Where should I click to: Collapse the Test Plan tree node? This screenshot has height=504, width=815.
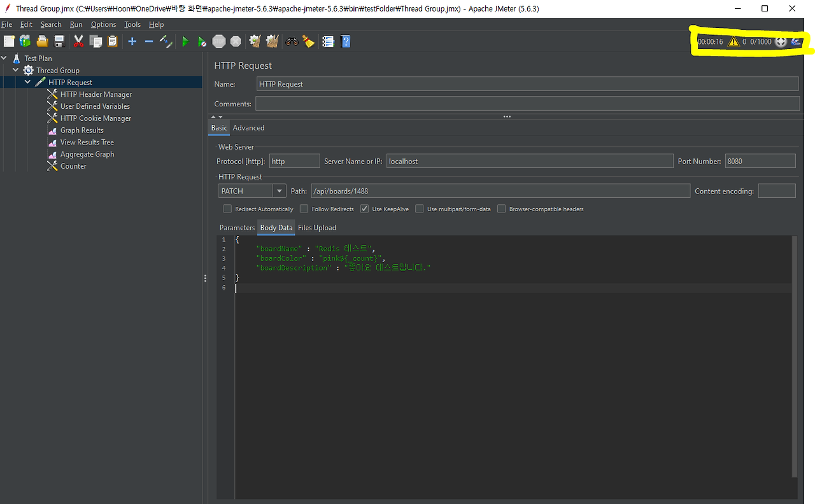(5, 58)
